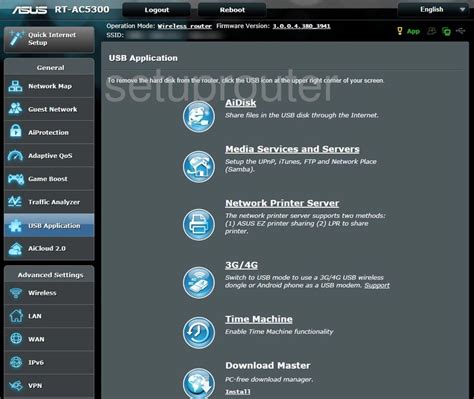Open the Media Services and Servers link
This screenshot has height=399, width=474.
coord(292,149)
